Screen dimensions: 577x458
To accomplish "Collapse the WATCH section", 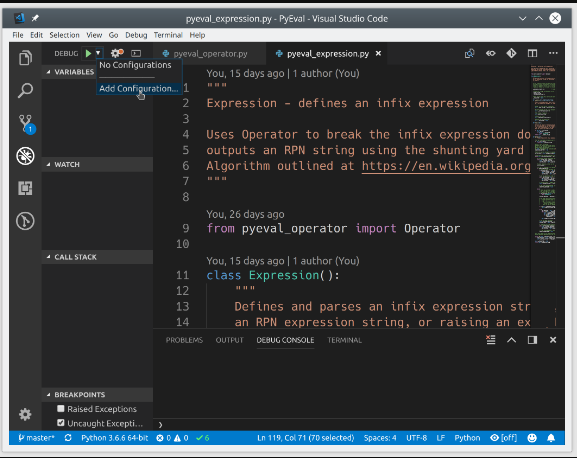I will pyautogui.click(x=98, y=164).
